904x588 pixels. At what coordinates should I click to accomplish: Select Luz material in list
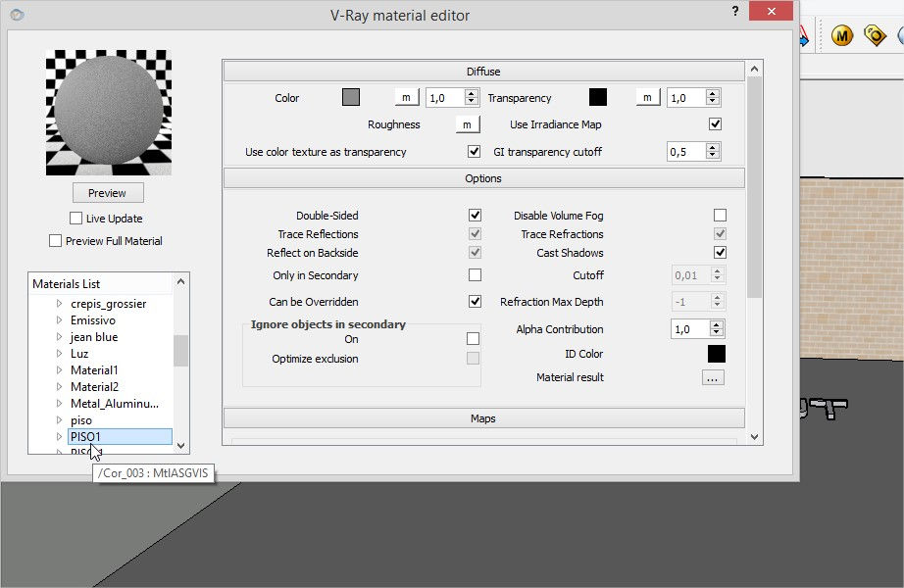tap(79, 354)
